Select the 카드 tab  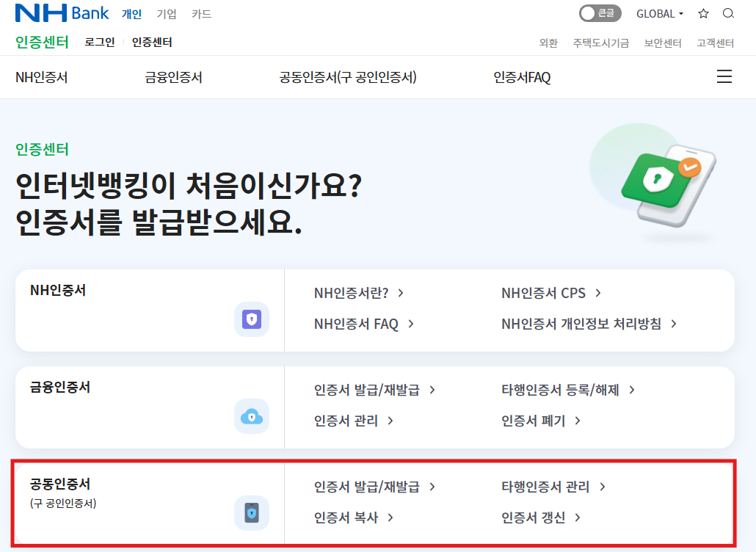click(x=202, y=15)
